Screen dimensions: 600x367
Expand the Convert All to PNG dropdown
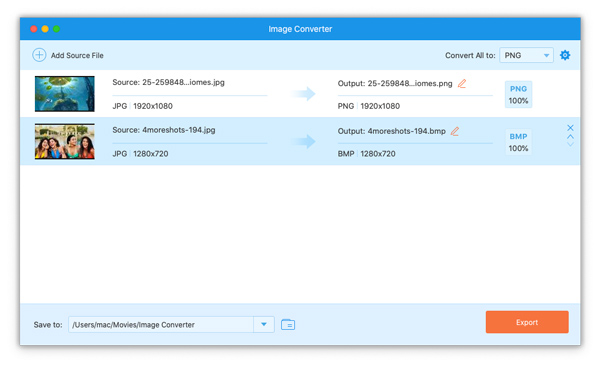pyautogui.click(x=526, y=55)
